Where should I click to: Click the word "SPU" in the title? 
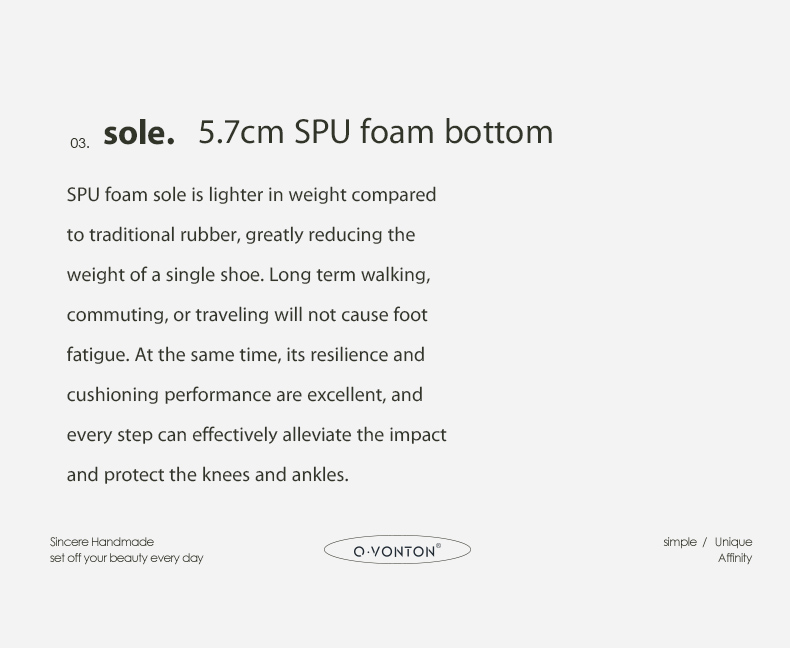pyautogui.click(x=320, y=132)
